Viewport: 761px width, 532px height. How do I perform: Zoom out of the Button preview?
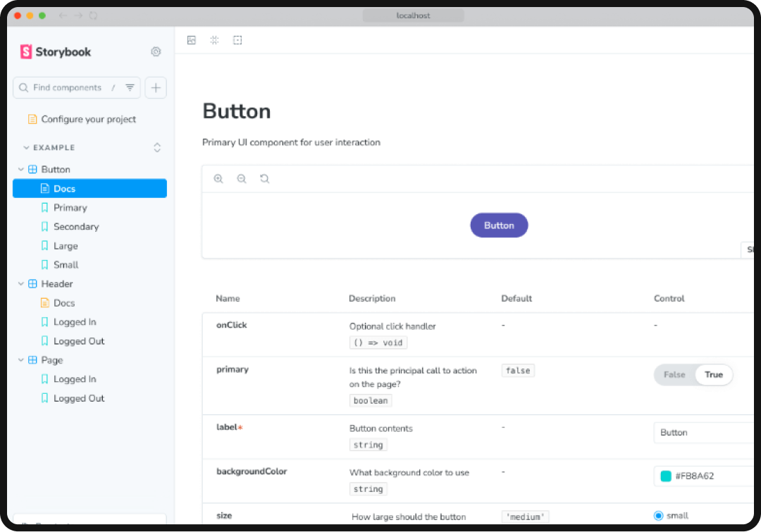pos(242,178)
